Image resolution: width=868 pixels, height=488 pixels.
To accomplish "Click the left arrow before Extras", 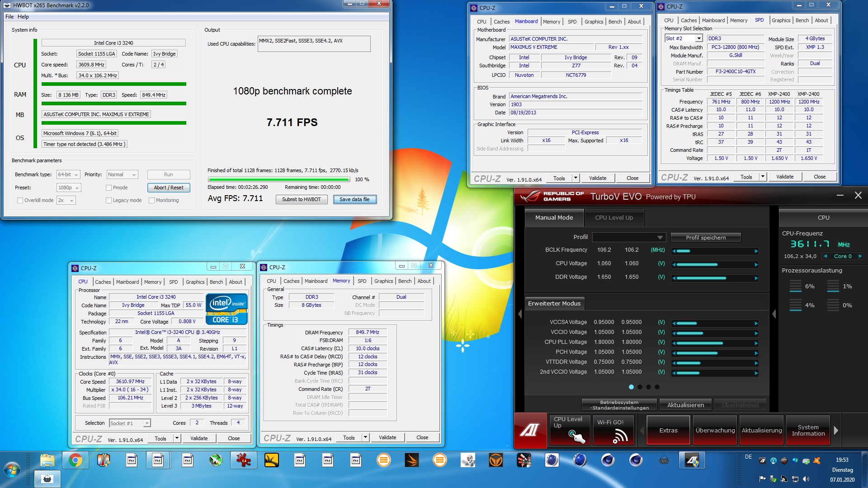I will click(642, 431).
